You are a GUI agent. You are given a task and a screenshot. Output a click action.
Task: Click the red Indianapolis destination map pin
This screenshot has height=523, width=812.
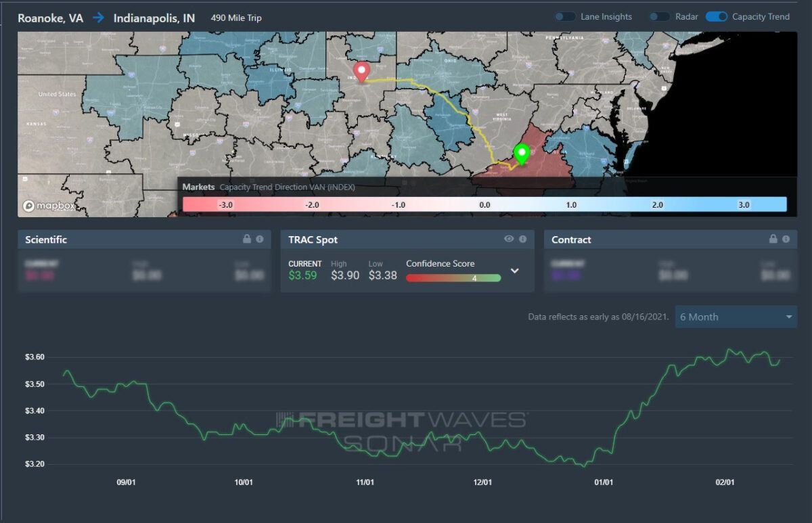(x=362, y=71)
